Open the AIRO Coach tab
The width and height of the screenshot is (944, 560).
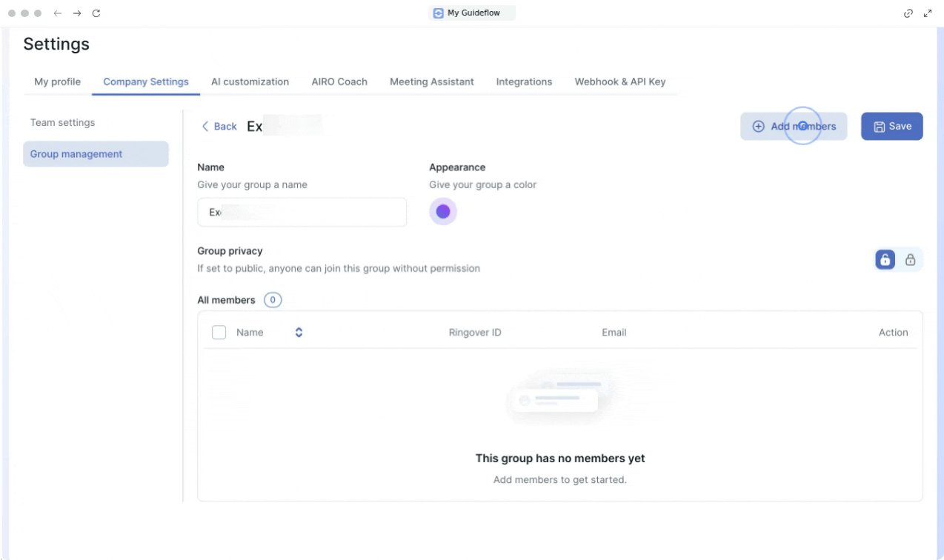pyautogui.click(x=339, y=82)
